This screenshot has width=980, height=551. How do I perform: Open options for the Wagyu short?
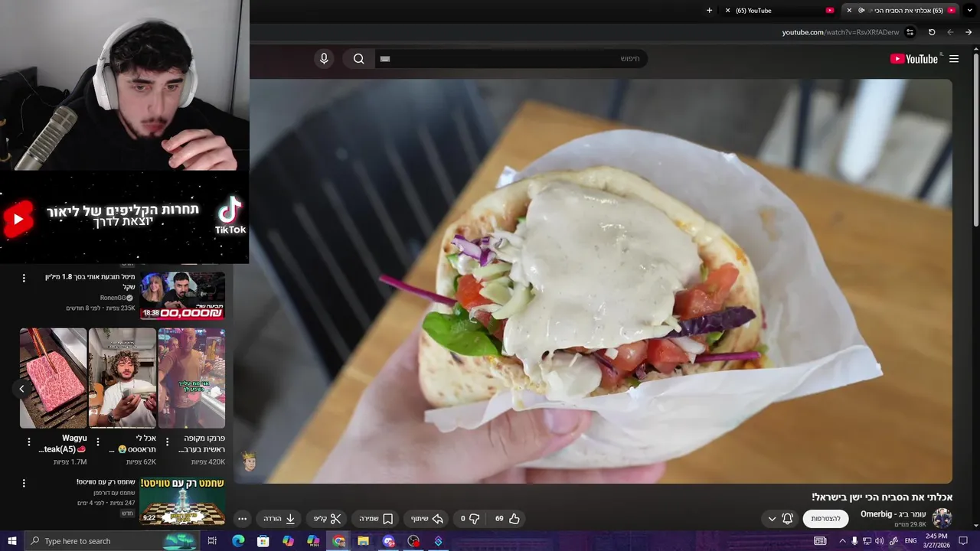[x=29, y=442]
